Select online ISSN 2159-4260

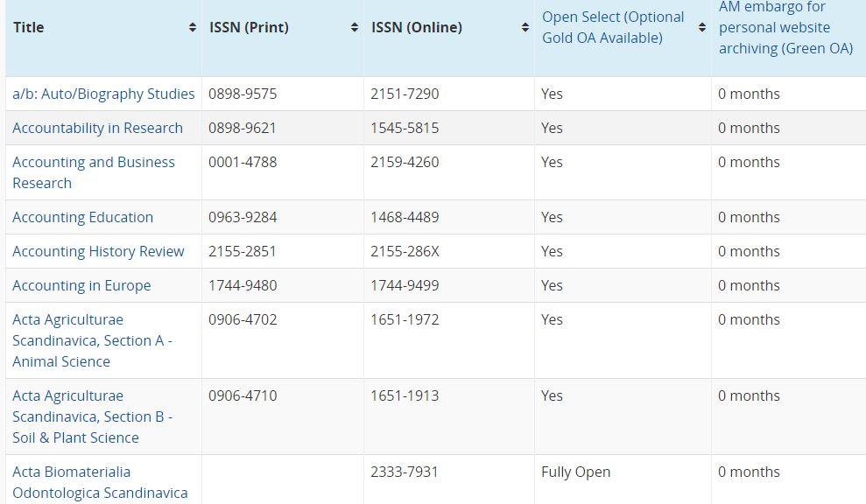[405, 162]
